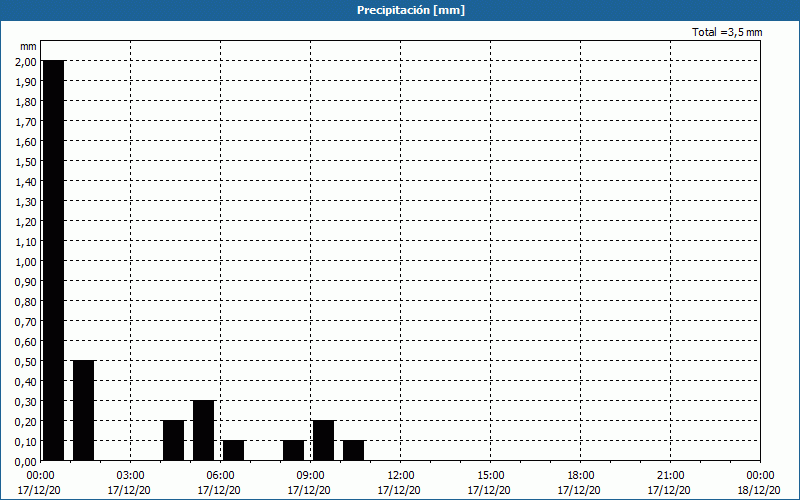
Task: Click the mm unit label above the y-axis
Action: pos(28,46)
